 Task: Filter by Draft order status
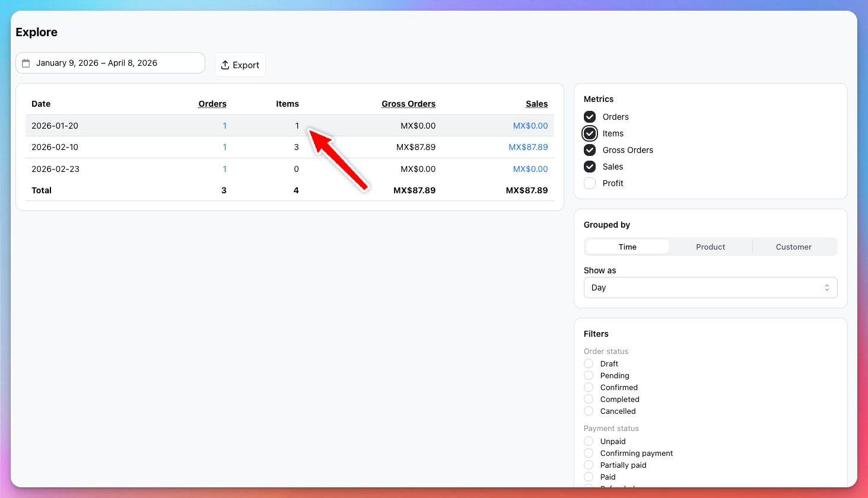click(589, 364)
